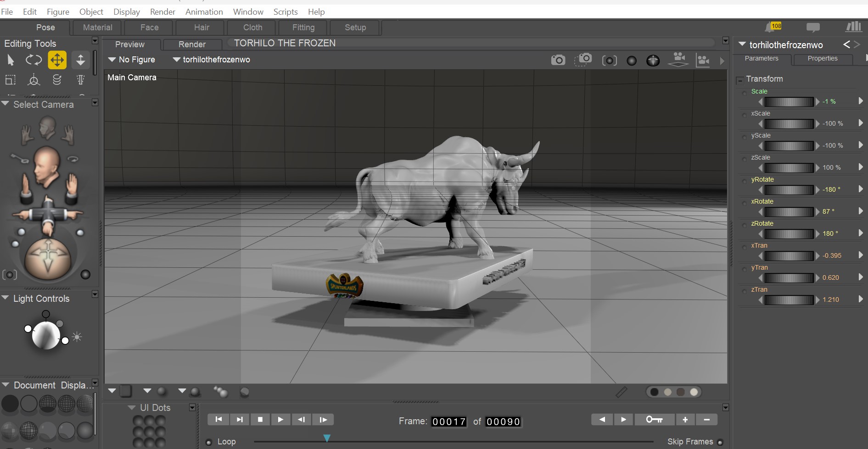Switch to the Properties tab
The height and width of the screenshot is (449, 868).
tap(823, 59)
